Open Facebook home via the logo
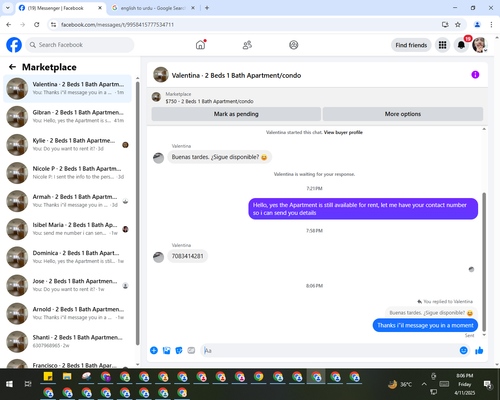Viewport: 500px width, 400px height. coord(14,45)
